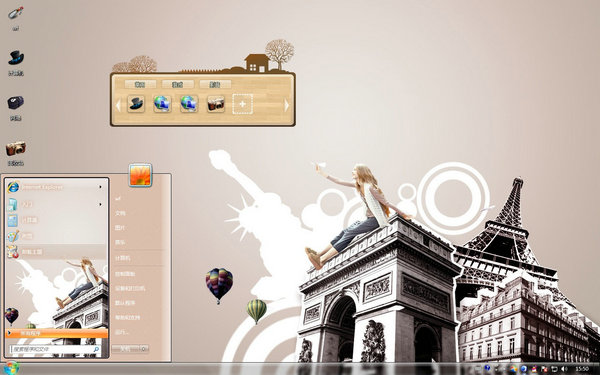
Task: Click the first tab button on wooden dock
Action: click(140, 84)
